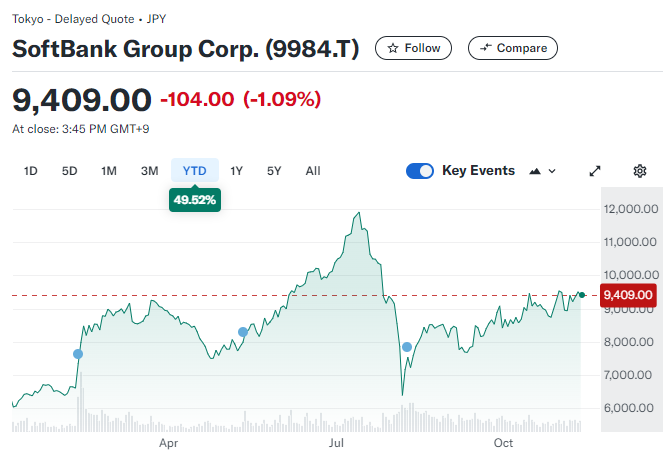Click the chart's latest price endpoint dot
Viewport: 672px width, 461px height.
point(582,294)
